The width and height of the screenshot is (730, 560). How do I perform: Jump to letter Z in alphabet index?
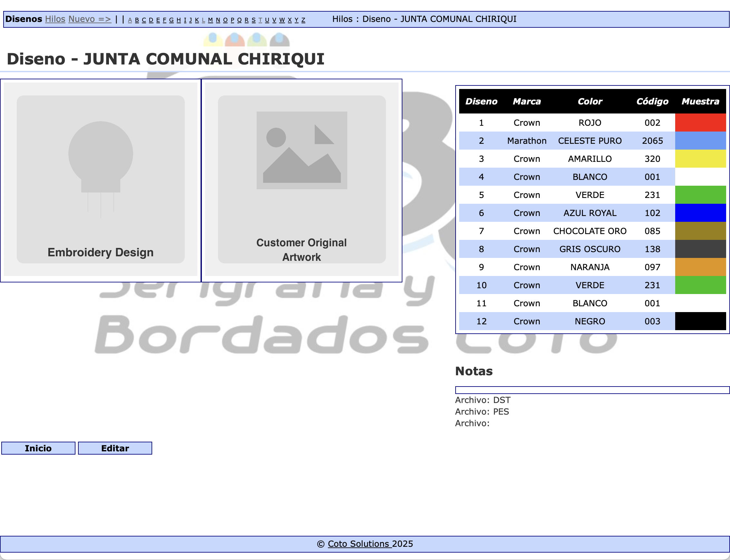click(303, 20)
